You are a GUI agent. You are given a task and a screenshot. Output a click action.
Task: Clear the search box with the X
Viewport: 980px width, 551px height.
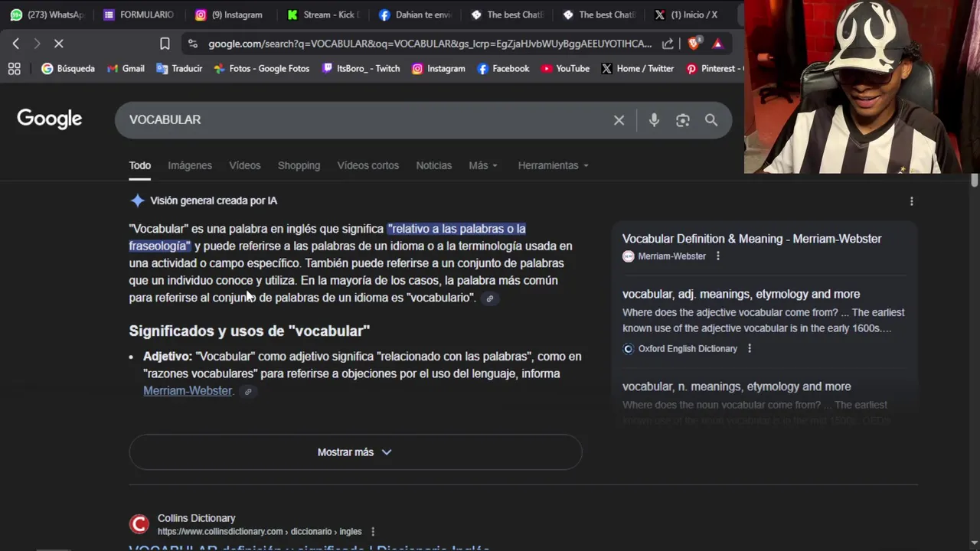[x=619, y=120]
